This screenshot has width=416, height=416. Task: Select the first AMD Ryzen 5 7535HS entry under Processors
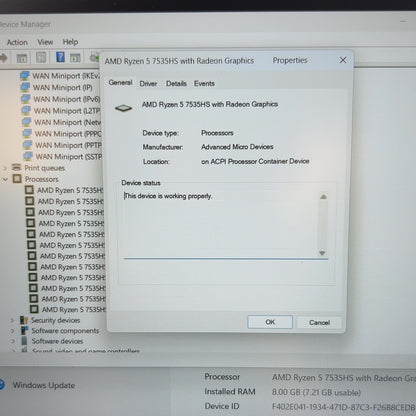point(70,190)
